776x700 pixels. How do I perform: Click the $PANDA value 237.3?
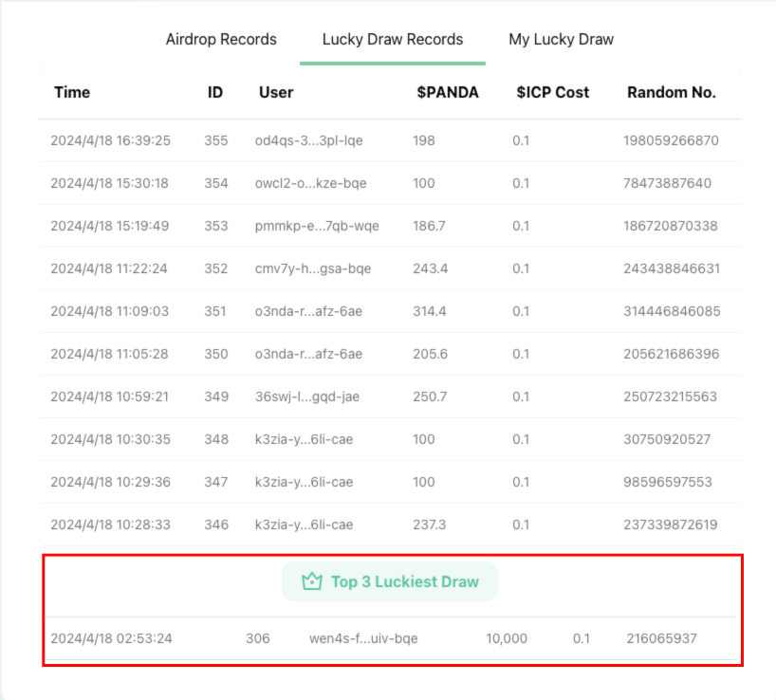429,525
